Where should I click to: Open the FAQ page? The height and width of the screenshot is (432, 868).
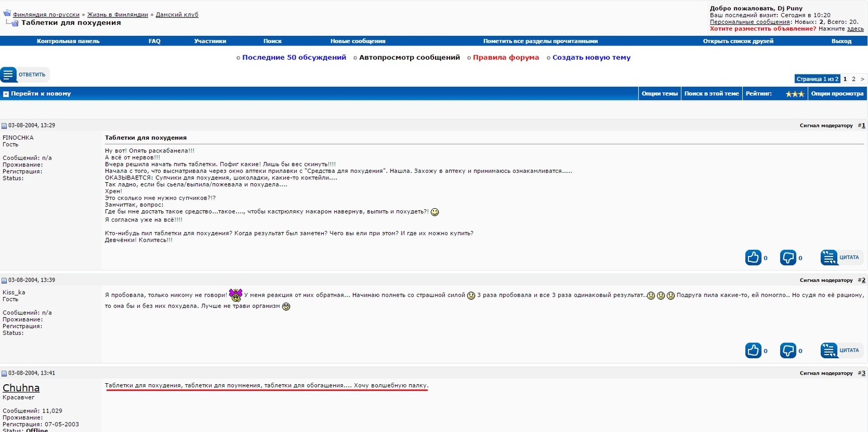[155, 41]
